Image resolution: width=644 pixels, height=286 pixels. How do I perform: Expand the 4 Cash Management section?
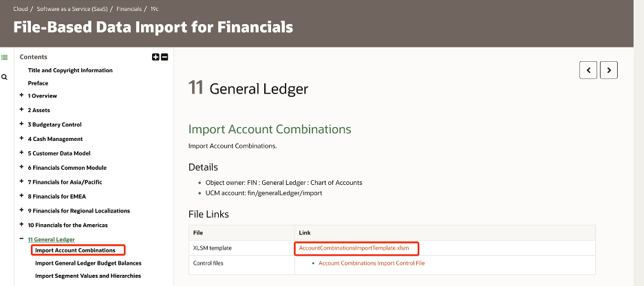22,139
